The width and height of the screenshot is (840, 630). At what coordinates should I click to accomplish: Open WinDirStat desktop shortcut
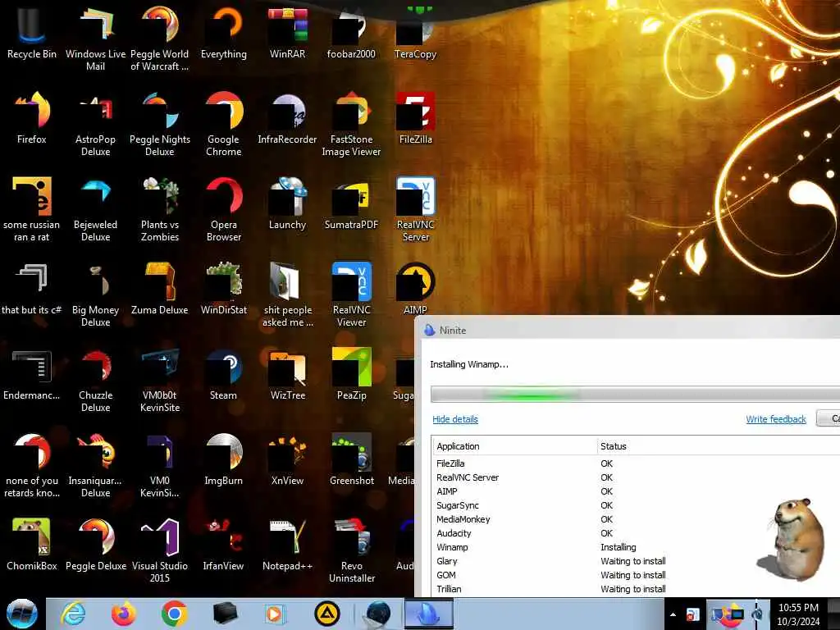tap(223, 288)
